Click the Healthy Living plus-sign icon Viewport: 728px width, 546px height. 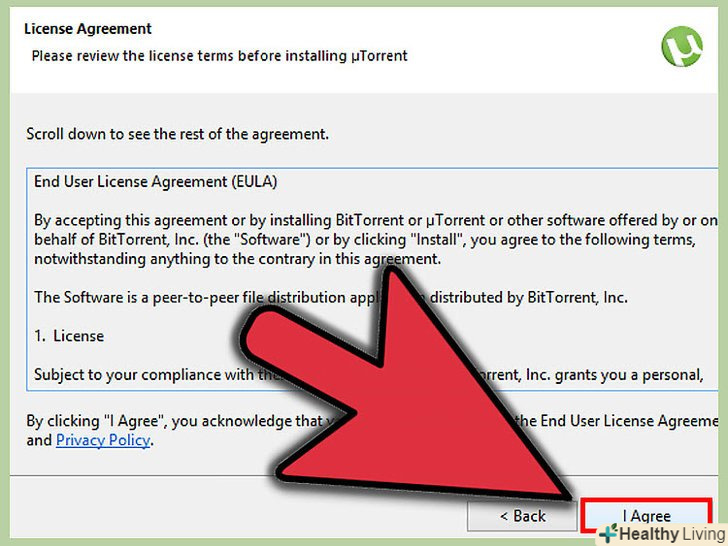tap(607, 533)
